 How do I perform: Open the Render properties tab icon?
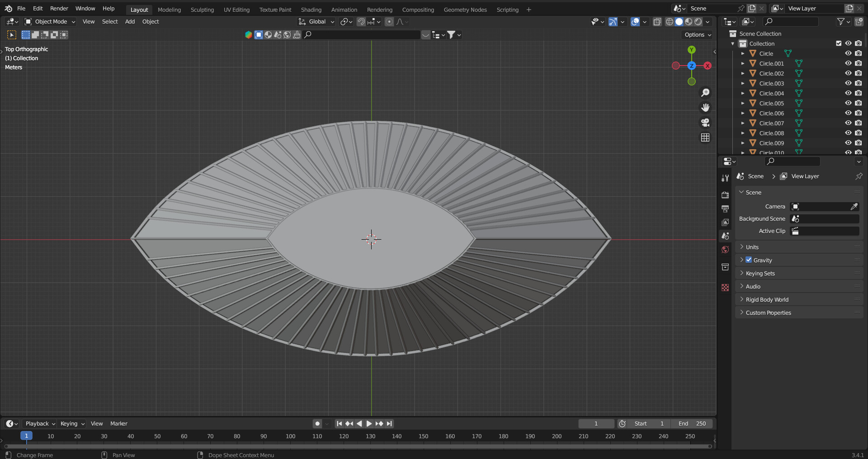(x=725, y=195)
